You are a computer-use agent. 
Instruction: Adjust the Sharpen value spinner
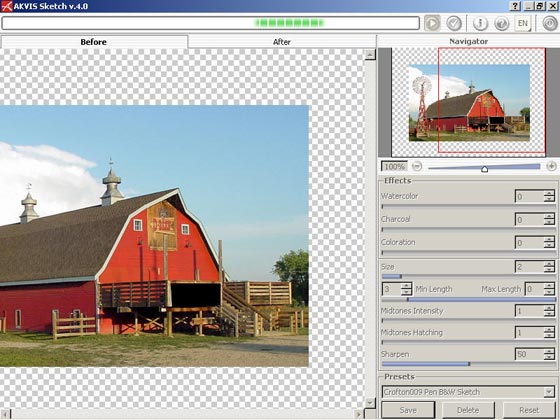coord(549,354)
